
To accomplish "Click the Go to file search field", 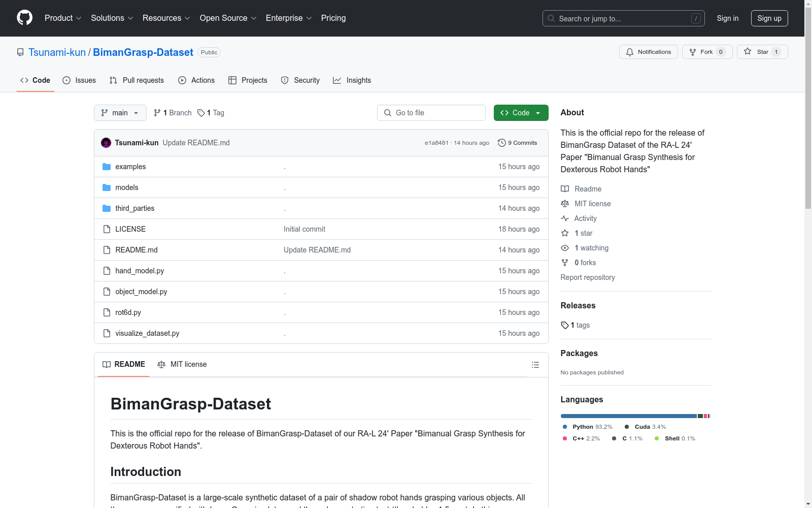I will click(431, 113).
